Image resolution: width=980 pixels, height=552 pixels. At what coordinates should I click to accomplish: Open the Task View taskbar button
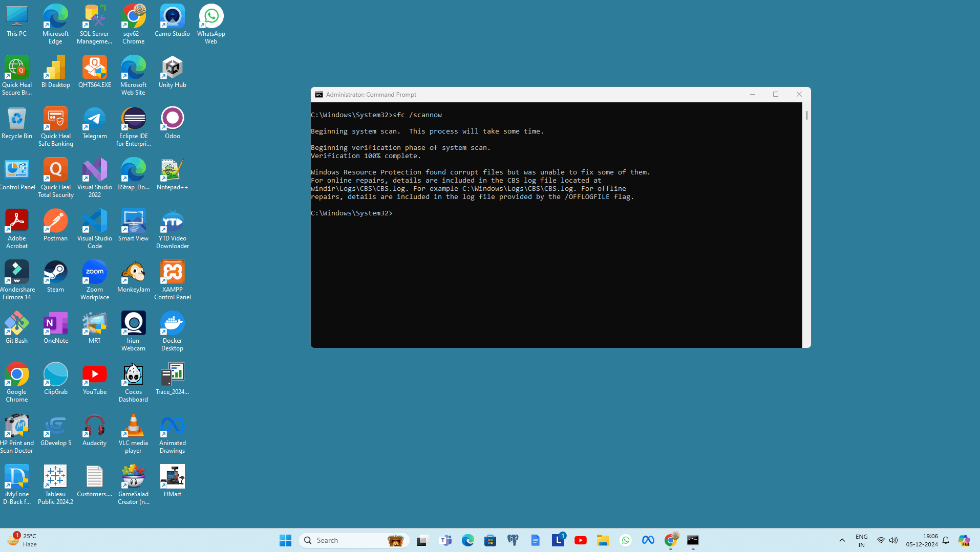click(x=422, y=540)
